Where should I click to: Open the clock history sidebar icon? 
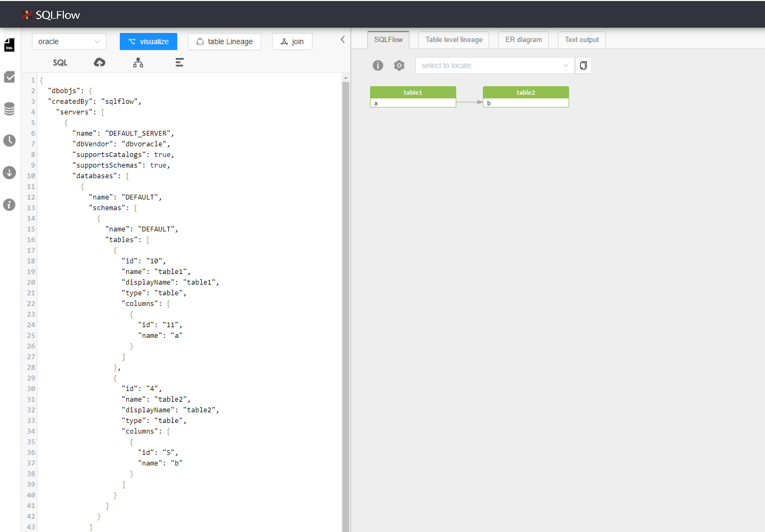point(9,140)
